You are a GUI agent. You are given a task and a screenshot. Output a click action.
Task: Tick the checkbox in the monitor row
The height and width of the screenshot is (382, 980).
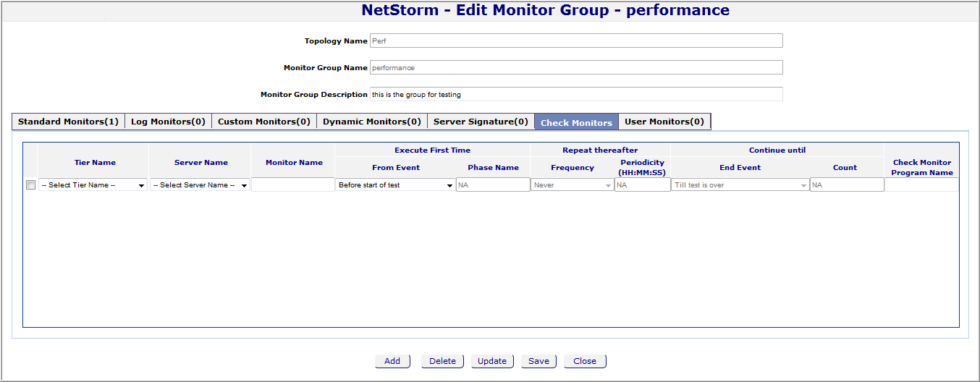pyautogui.click(x=30, y=185)
